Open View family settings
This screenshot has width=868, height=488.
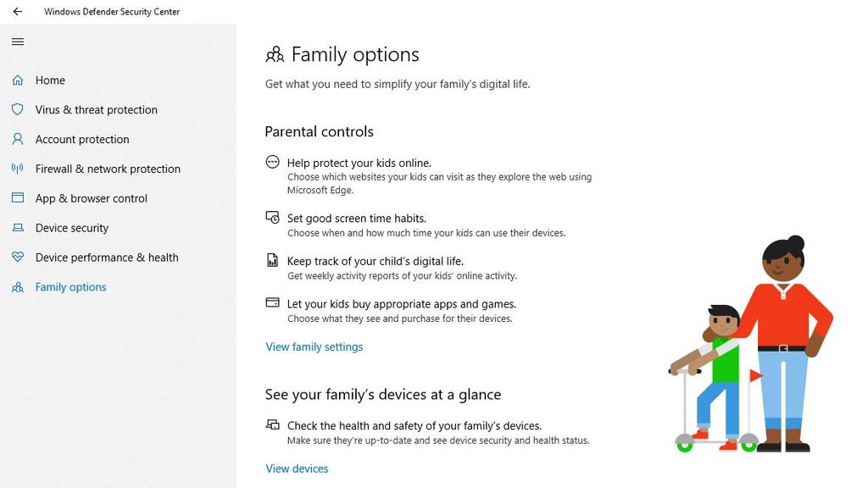click(x=314, y=347)
